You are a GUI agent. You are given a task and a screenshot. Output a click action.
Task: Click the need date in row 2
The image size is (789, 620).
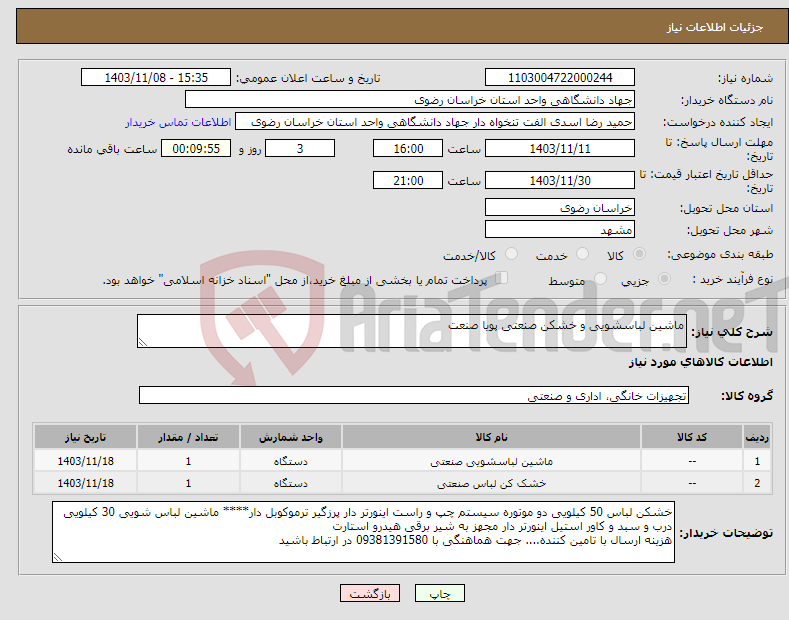click(x=86, y=483)
